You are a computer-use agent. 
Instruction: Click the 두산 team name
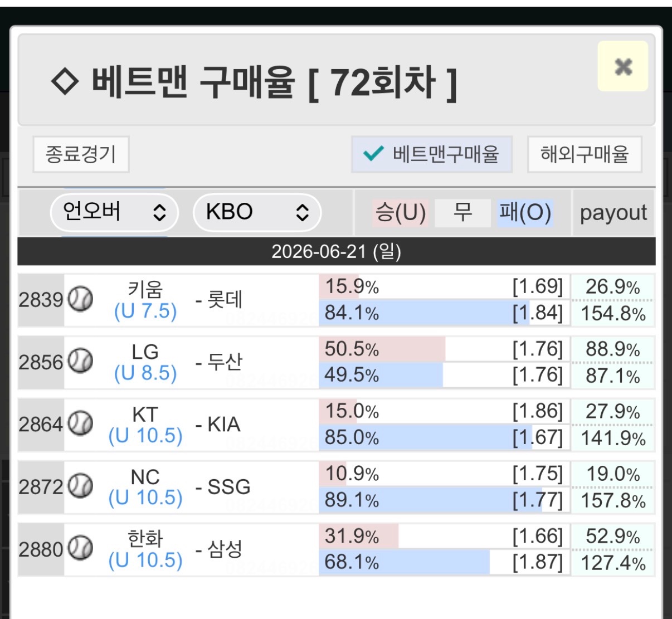(x=225, y=362)
